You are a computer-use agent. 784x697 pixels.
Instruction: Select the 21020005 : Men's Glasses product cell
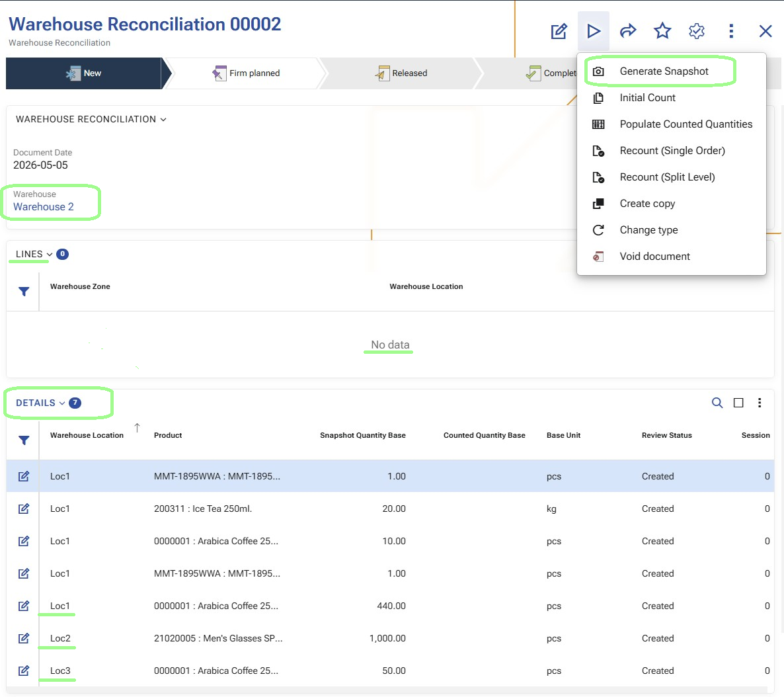(x=218, y=638)
